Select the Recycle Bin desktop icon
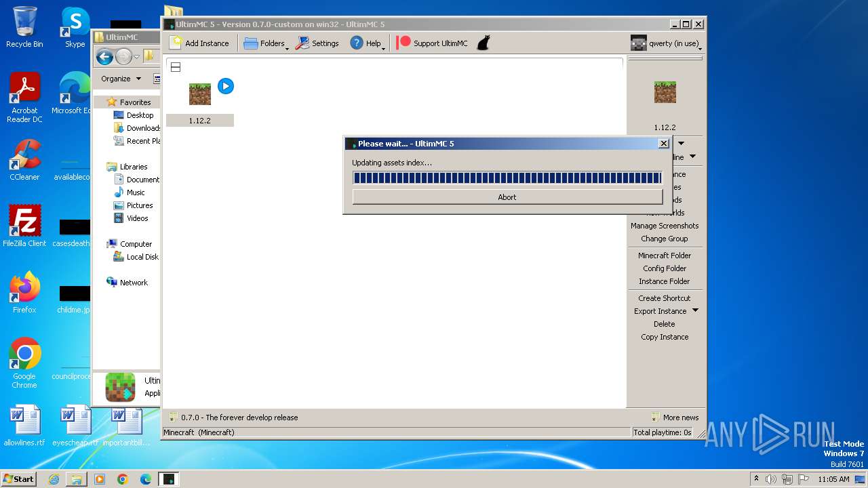 (x=24, y=27)
